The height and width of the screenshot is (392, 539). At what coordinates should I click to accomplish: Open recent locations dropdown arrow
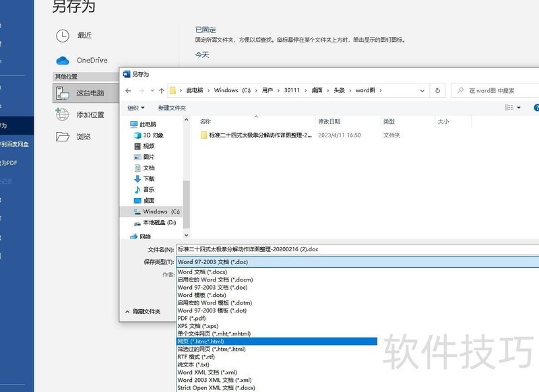coord(152,91)
